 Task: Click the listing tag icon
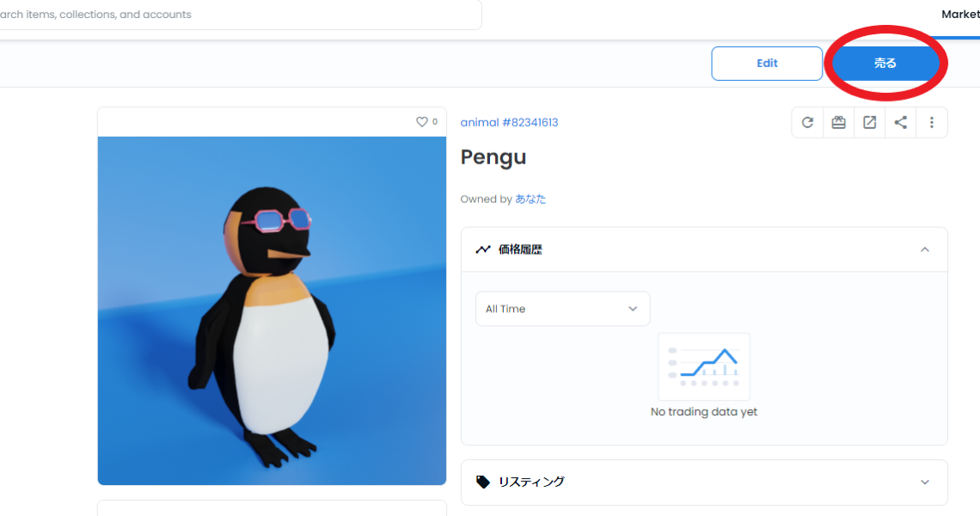pyautogui.click(x=482, y=482)
